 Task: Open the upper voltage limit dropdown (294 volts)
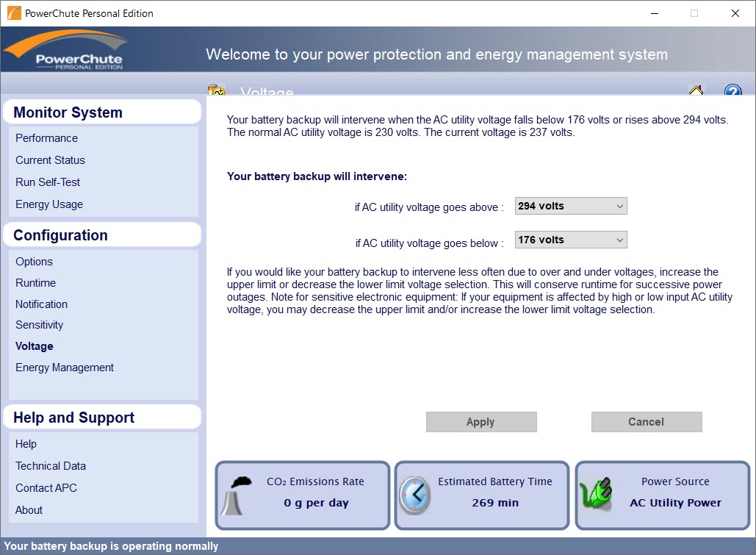click(x=571, y=206)
